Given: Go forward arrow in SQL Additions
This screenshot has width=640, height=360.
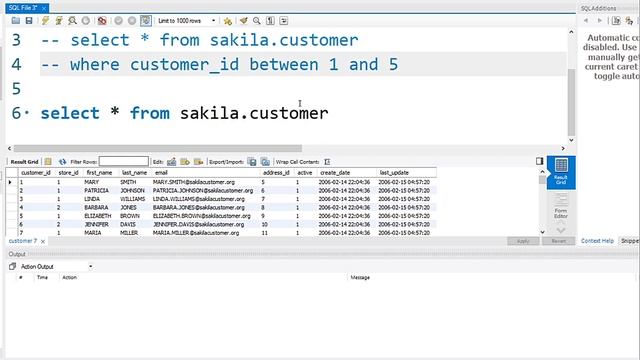Looking at the screenshot, I should pos(600,20).
